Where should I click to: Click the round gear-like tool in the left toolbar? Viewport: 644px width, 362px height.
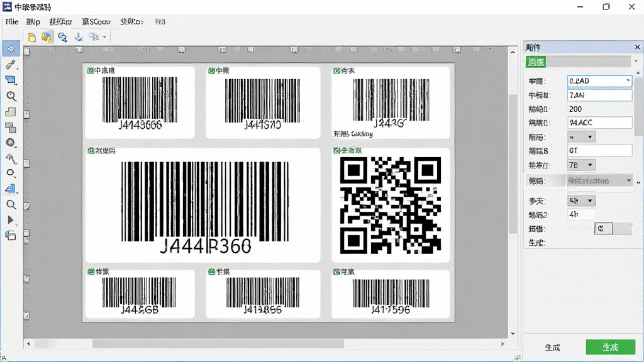point(11,143)
